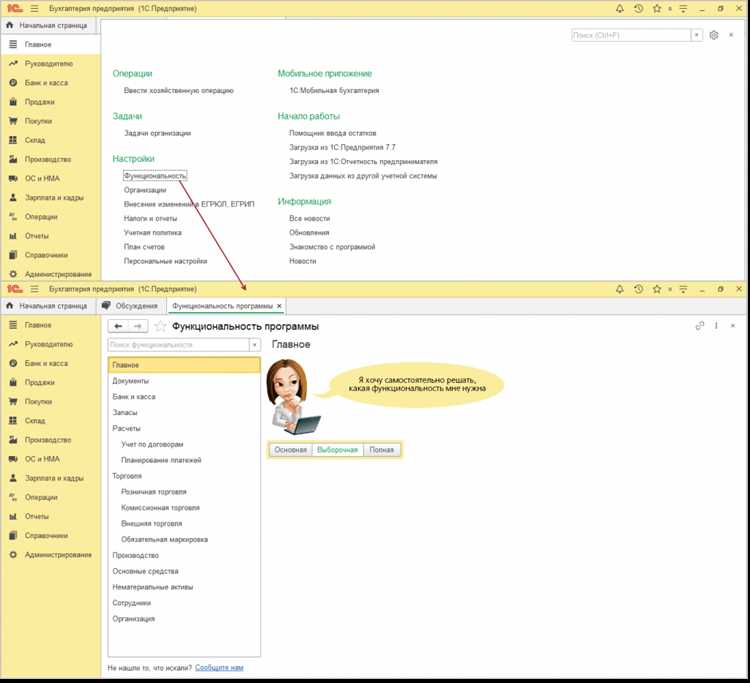The image size is (750, 683).
Task: Open Покупки section in upper sidebar
Action: coord(38,121)
